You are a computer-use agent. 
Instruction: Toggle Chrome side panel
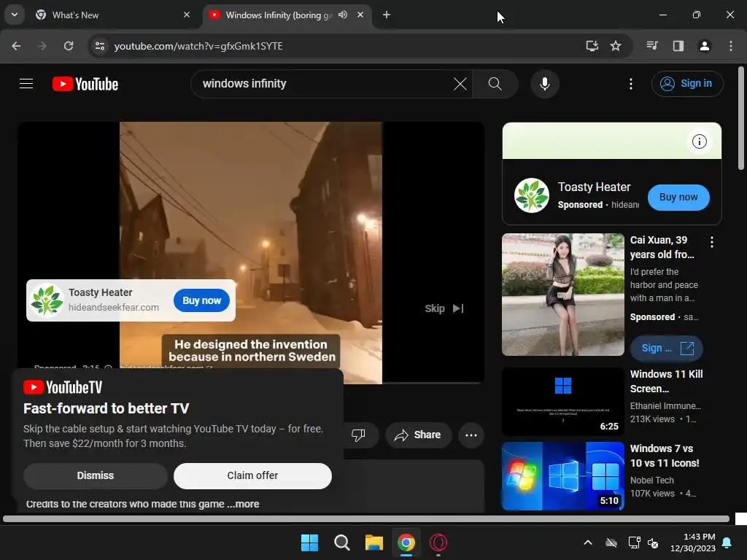point(678,46)
